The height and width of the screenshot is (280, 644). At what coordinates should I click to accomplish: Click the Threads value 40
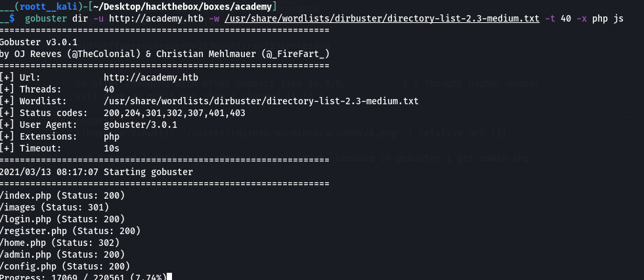[x=109, y=89]
